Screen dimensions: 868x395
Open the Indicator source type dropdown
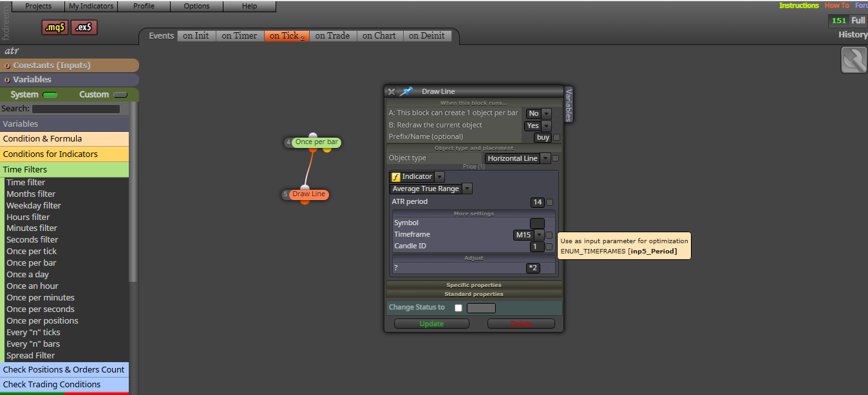tap(439, 176)
